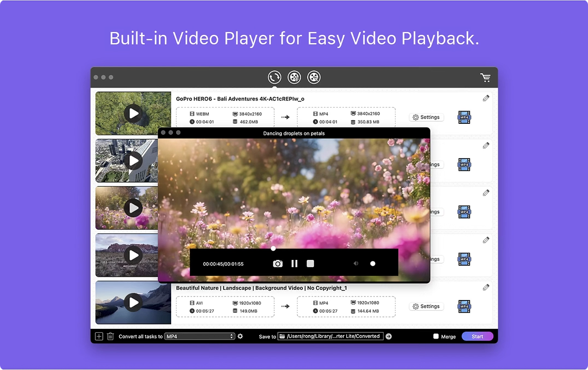588x370 pixels.
Task: Click the trash delete icon
Action: (111, 336)
